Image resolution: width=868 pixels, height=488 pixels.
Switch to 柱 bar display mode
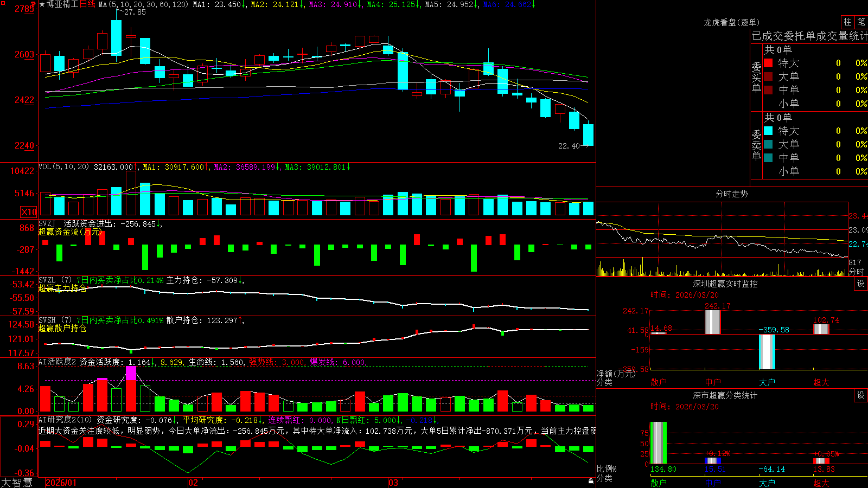click(x=847, y=22)
